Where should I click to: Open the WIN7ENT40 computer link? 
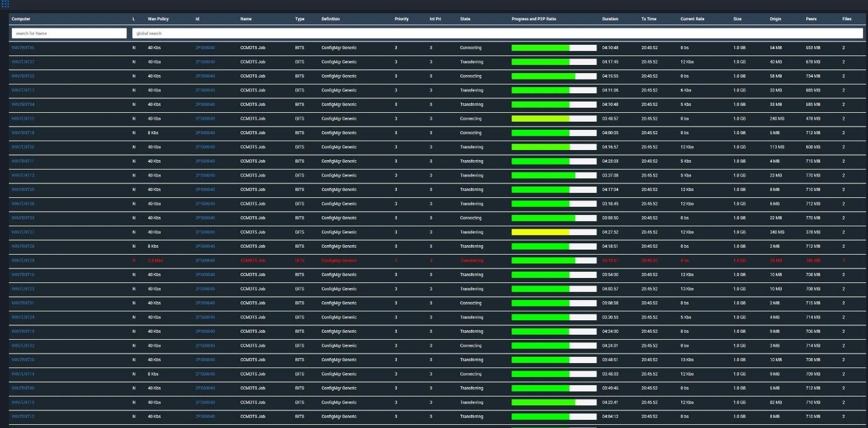(x=23, y=388)
